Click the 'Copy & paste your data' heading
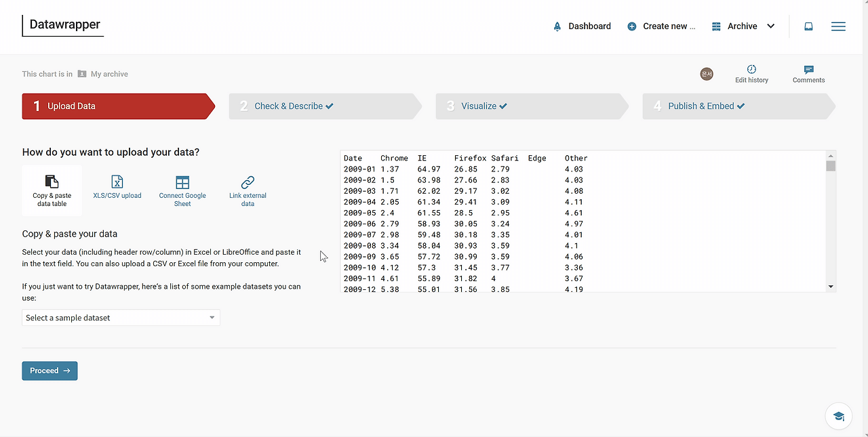This screenshot has width=868, height=437. (70, 234)
